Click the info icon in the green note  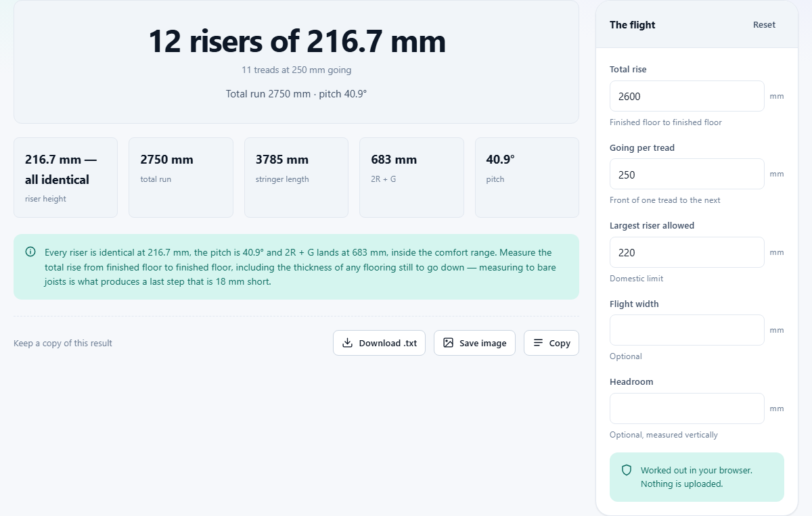pos(30,252)
